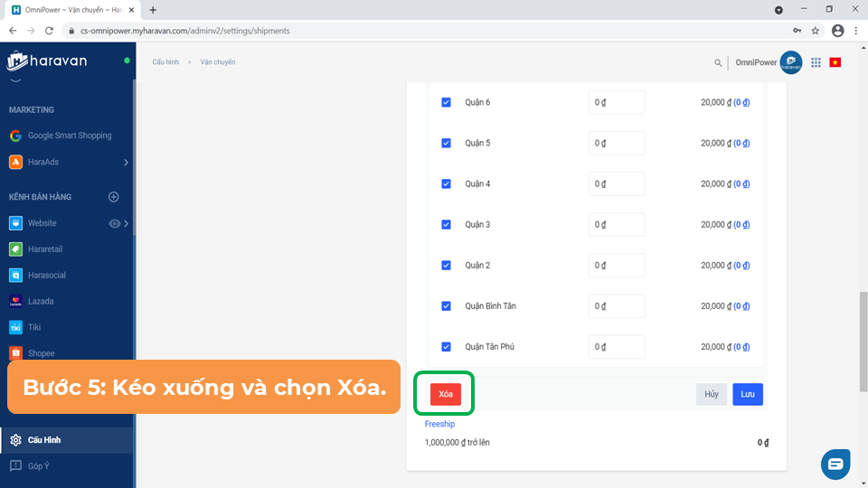
Task: Expand HaraAds submenu arrow
Action: (127, 162)
